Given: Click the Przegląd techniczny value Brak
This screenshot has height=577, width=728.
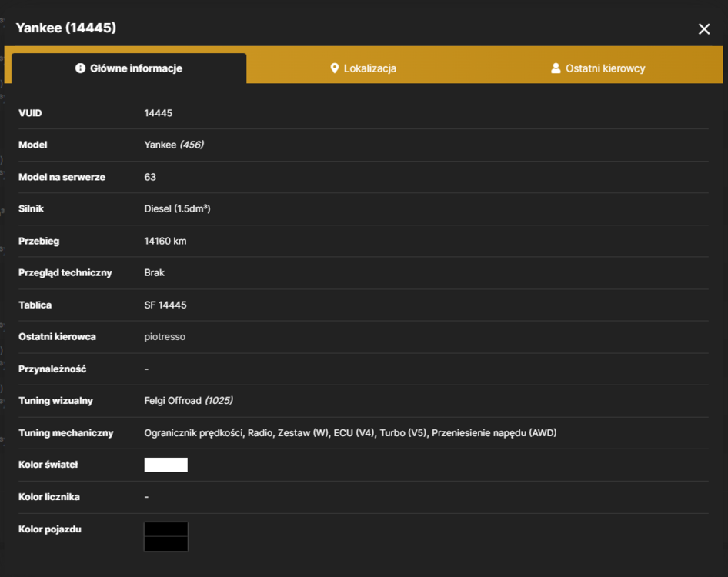Looking at the screenshot, I should click(154, 272).
